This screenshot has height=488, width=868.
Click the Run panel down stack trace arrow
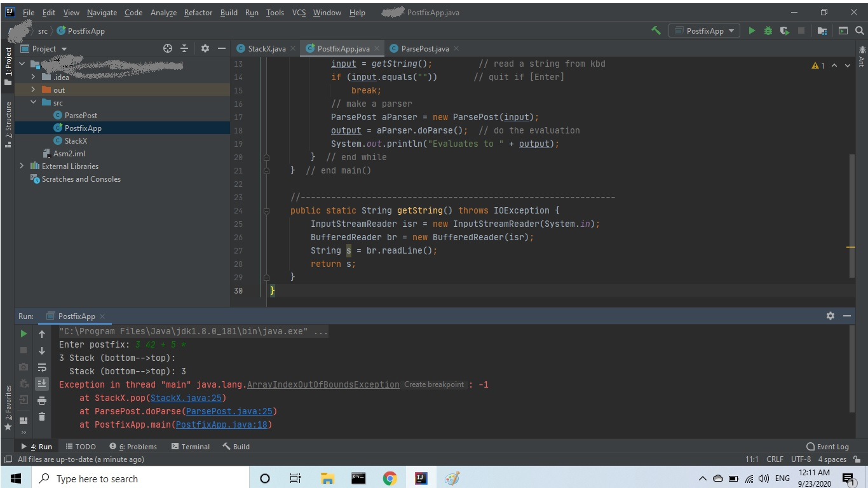click(42, 350)
